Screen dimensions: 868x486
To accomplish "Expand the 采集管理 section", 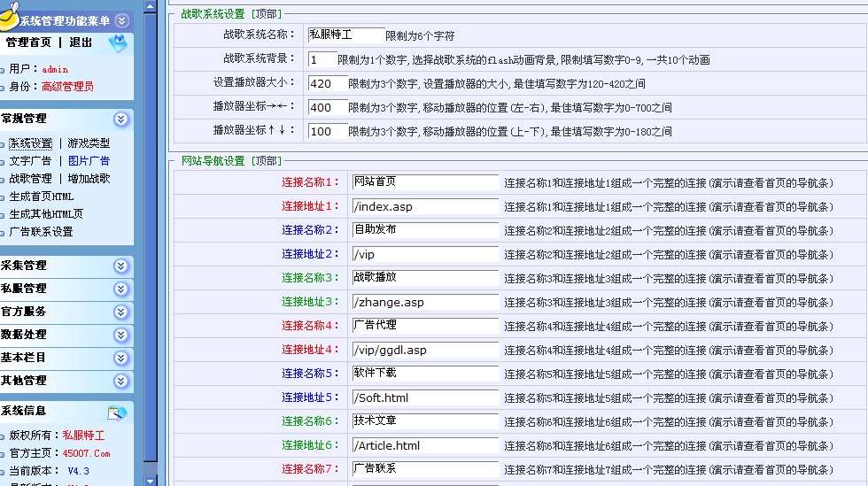I will (x=120, y=266).
